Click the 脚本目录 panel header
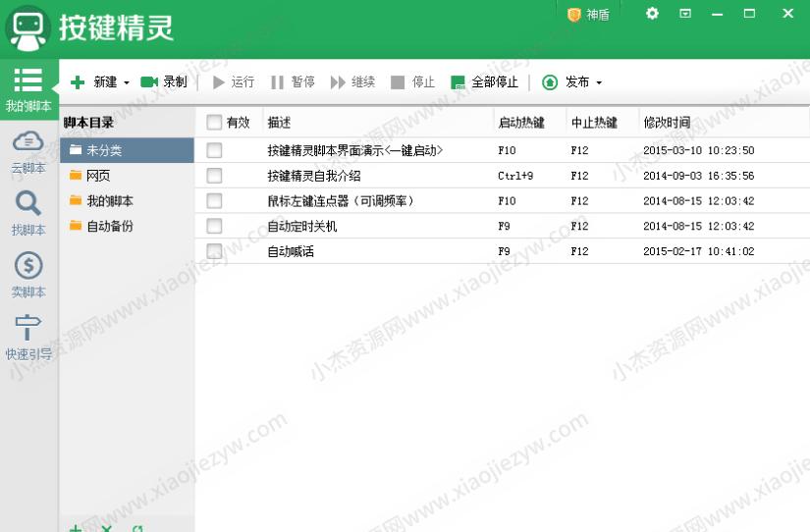Viewport: 810px width, 532px height. (88, 123)
